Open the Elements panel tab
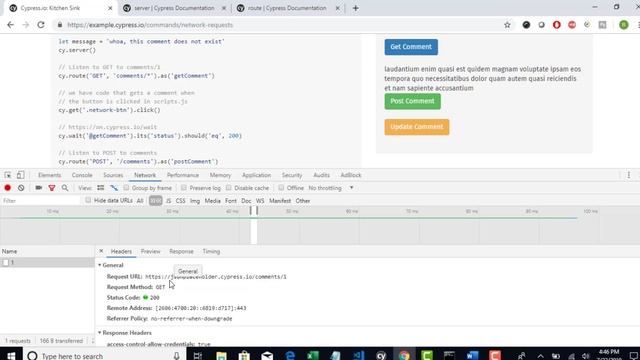Screen dimensions: 640x360 coord(49,175)
